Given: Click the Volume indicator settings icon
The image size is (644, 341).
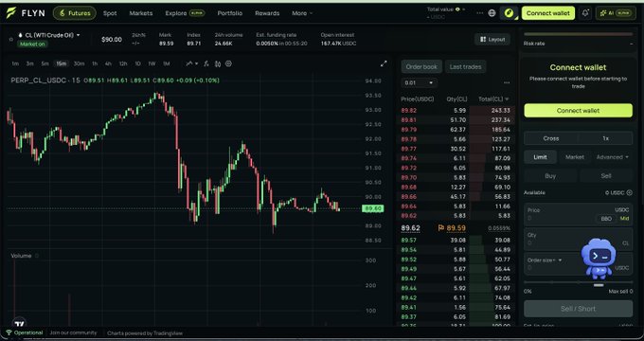Looking at the screenshot, I should (x=37, y=256).
